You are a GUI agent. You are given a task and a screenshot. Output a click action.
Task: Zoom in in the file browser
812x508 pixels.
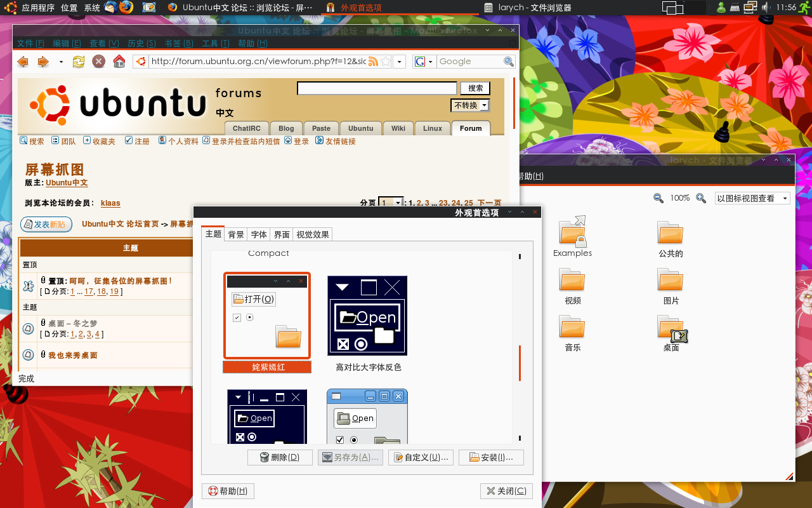click(x=701, y=198)
